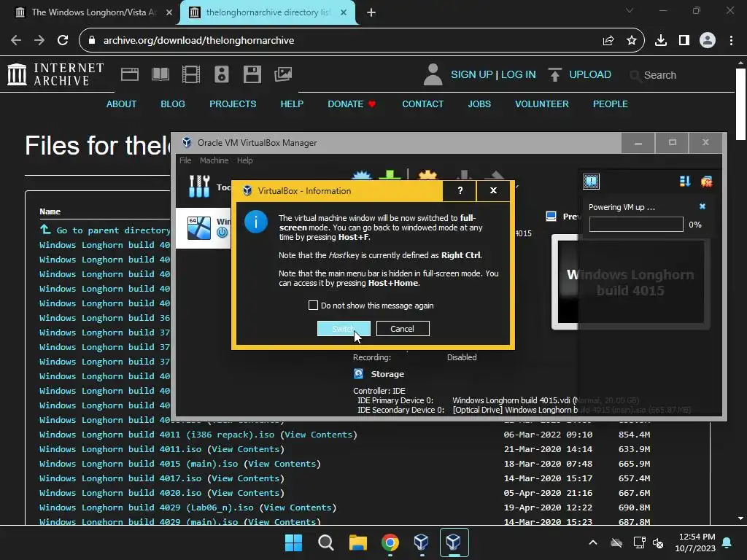
Task: Click LOG IN link
Action: point(519,75)
